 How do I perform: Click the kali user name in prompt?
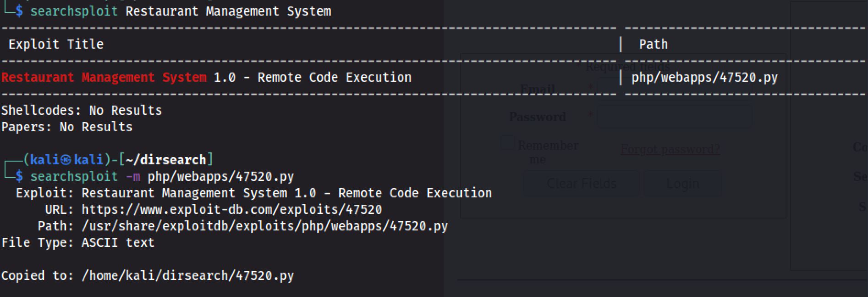tap(41, 160)
